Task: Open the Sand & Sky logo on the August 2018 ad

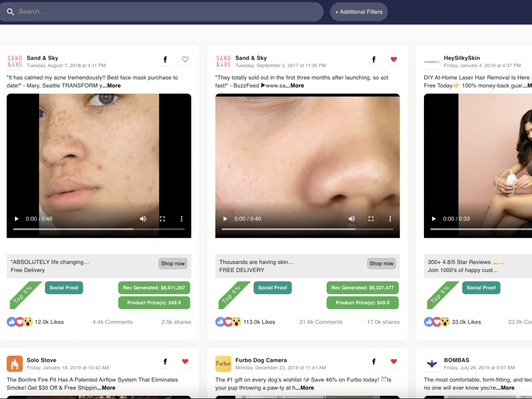Action: pos(14,61)
